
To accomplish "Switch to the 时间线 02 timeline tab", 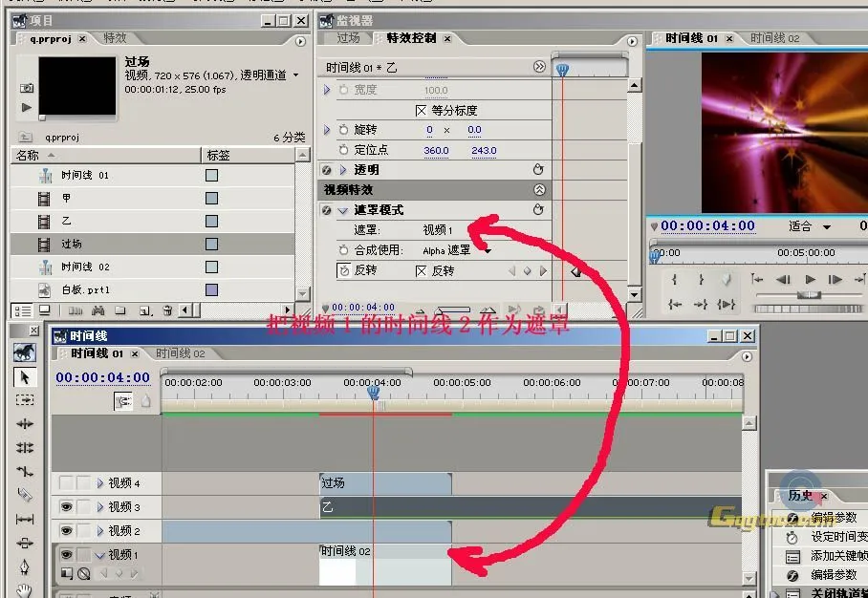I will (180, 353).
